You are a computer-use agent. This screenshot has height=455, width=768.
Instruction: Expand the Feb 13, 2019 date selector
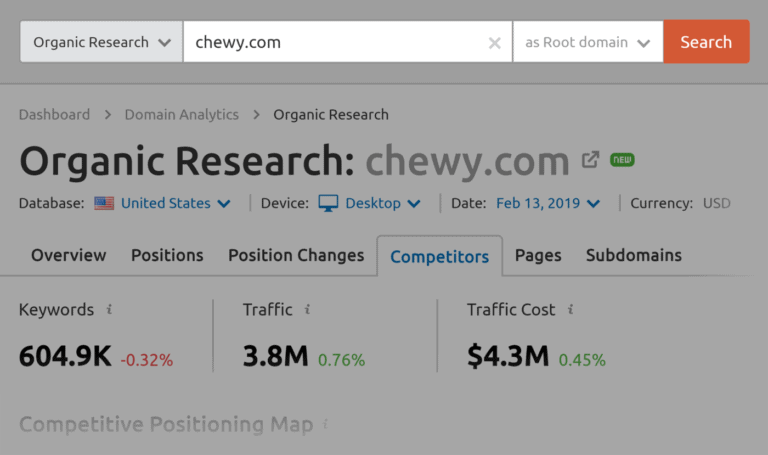[548, 203]
